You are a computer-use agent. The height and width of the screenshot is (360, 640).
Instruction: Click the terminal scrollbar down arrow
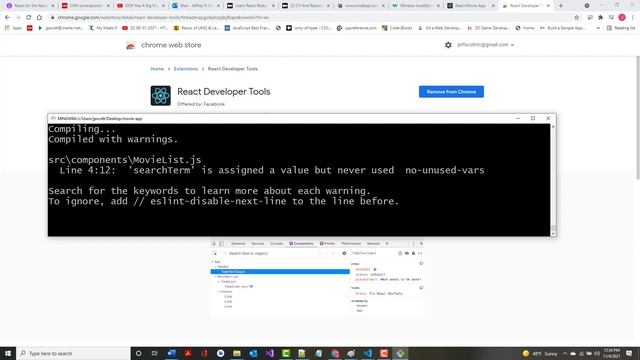pos(553,233)
